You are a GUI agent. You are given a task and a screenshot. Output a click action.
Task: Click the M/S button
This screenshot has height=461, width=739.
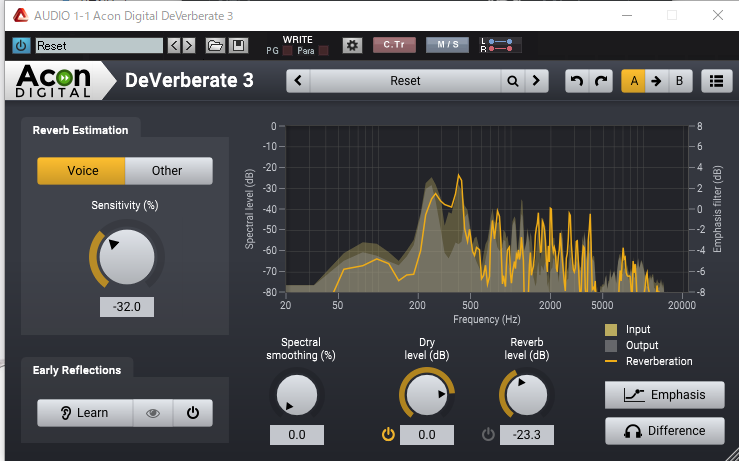click(x=447, y=45)
